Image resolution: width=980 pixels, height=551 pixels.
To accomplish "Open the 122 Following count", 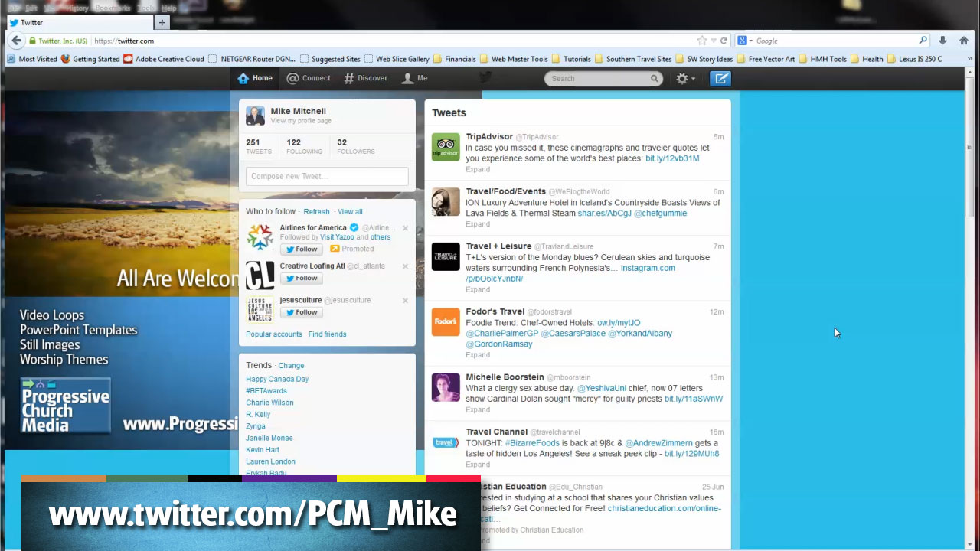I will point(304,146).
